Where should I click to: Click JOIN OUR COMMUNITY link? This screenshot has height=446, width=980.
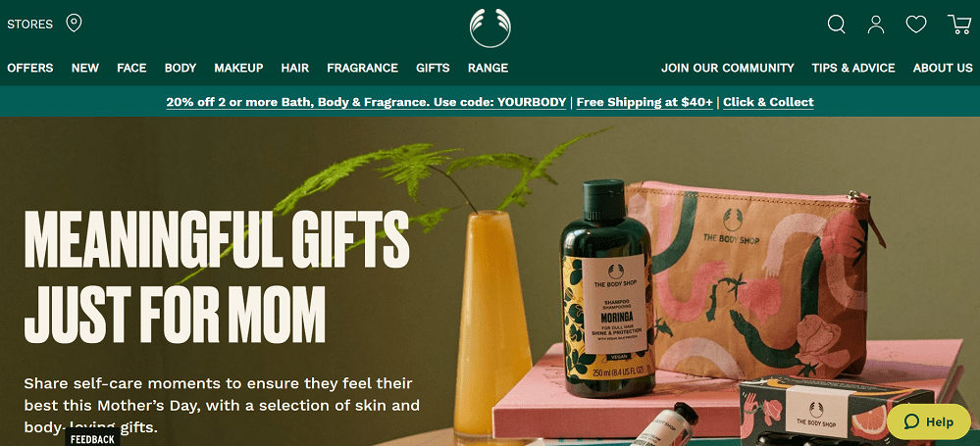[x=728, y=68]
